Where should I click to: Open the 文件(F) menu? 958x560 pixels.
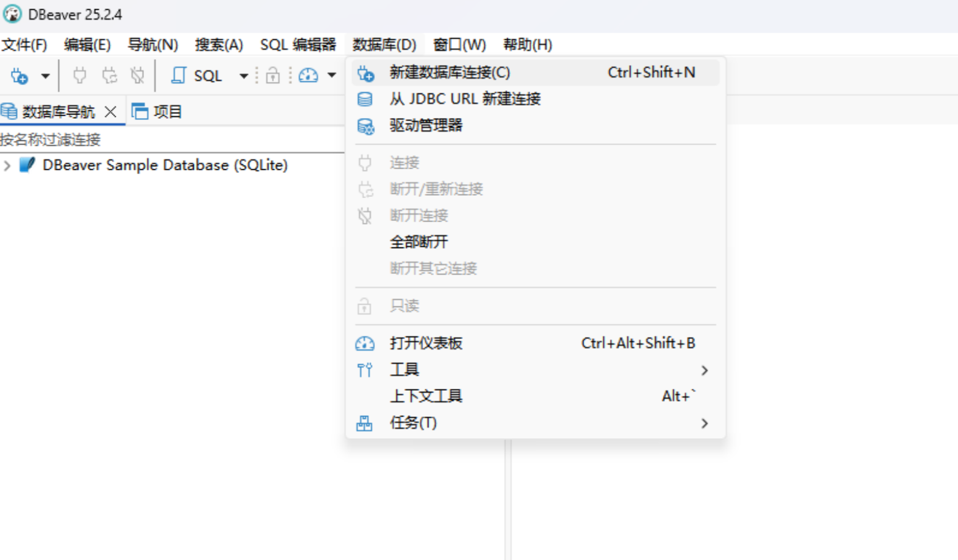pos(24,45)
